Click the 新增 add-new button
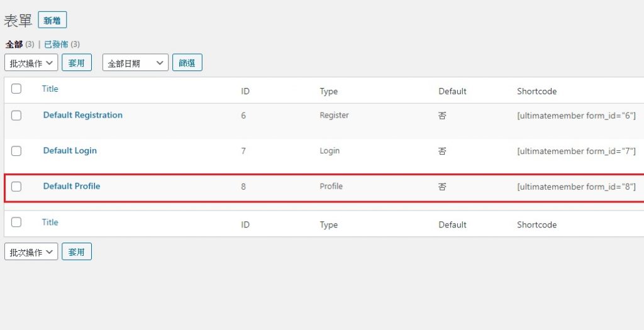 (52, 20)
